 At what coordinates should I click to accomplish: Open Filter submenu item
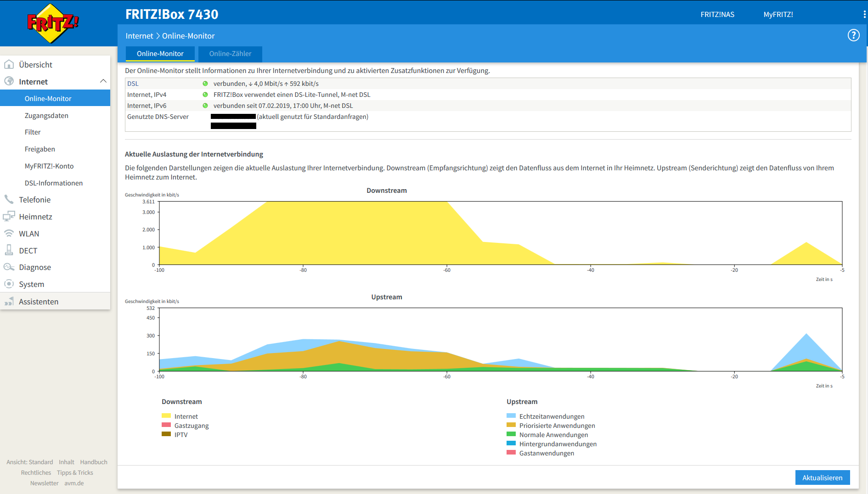coord(33,132)
